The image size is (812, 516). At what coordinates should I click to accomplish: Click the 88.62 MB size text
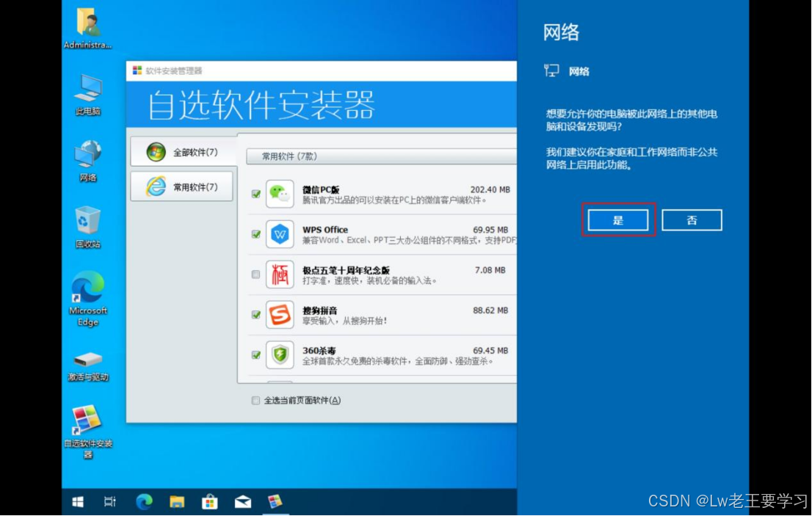(x=490, y=310)
